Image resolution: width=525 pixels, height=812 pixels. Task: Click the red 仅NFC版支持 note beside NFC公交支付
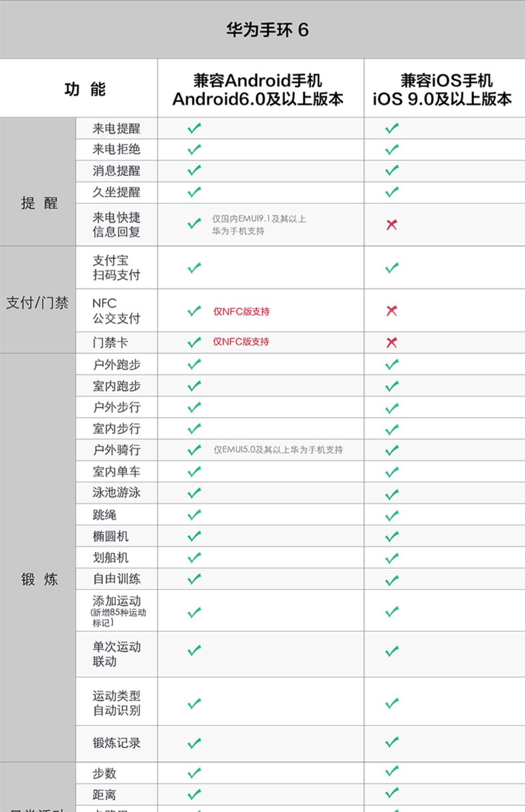click(x=241, y=311)
